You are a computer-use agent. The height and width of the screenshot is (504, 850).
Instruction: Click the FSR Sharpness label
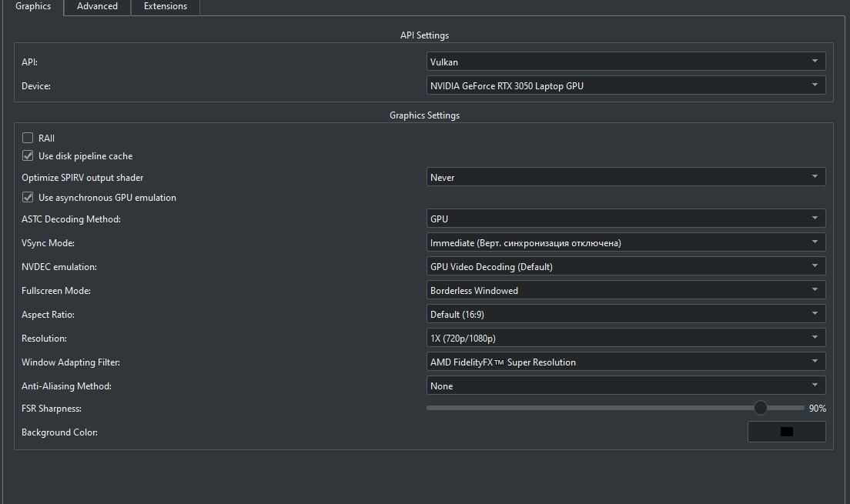point(52,409)
